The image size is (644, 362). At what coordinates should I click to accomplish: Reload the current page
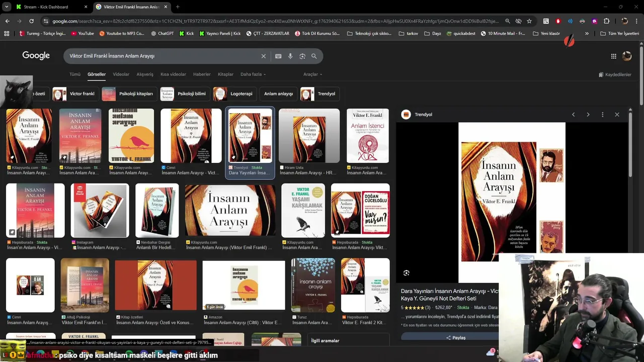(31, 21)
